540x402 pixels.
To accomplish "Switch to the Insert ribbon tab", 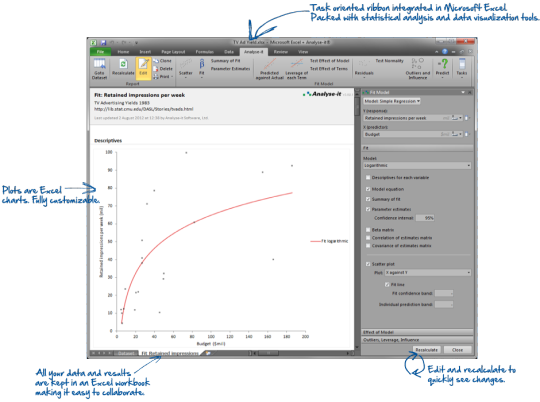I will point(145,52).
